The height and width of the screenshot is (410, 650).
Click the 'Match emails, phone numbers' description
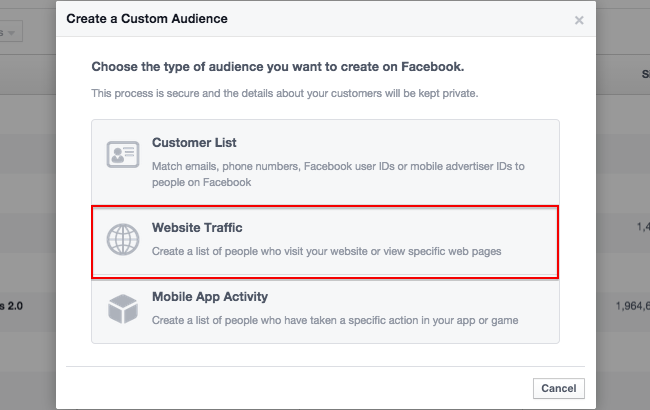click(338, 174)
